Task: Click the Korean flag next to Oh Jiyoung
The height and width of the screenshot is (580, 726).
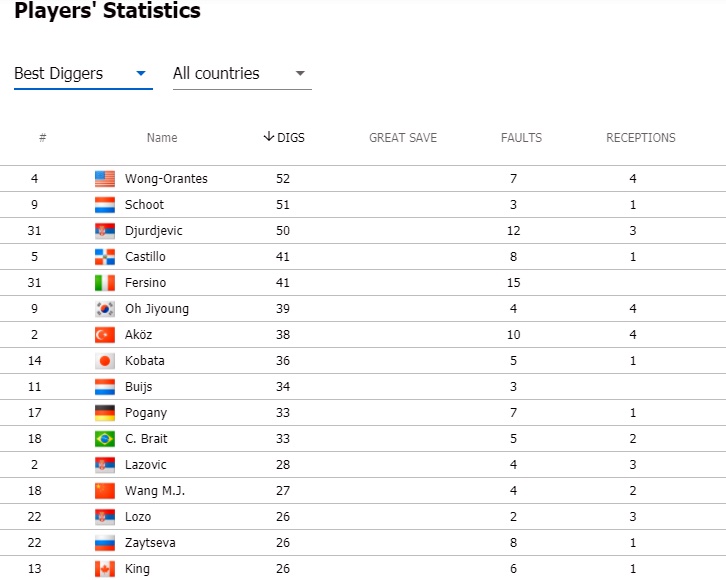Action: pos(105,309)
